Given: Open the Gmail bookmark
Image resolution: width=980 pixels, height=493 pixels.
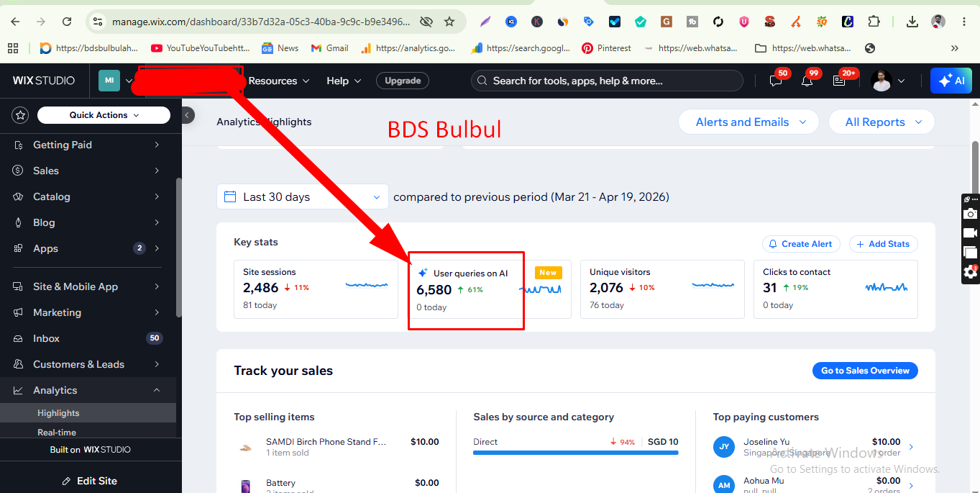Looking at the screenshot, I should pyautogui.click(x=329, y=48).
